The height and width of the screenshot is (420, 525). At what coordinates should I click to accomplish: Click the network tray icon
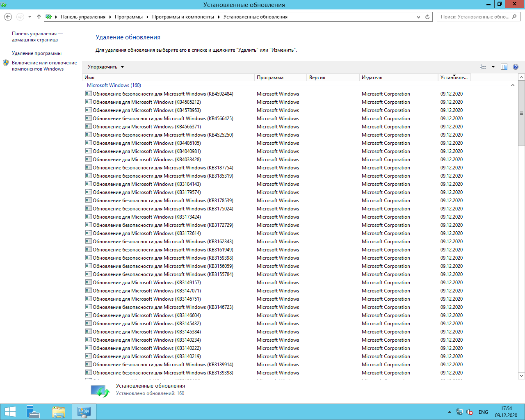click(x=460, y=412)
